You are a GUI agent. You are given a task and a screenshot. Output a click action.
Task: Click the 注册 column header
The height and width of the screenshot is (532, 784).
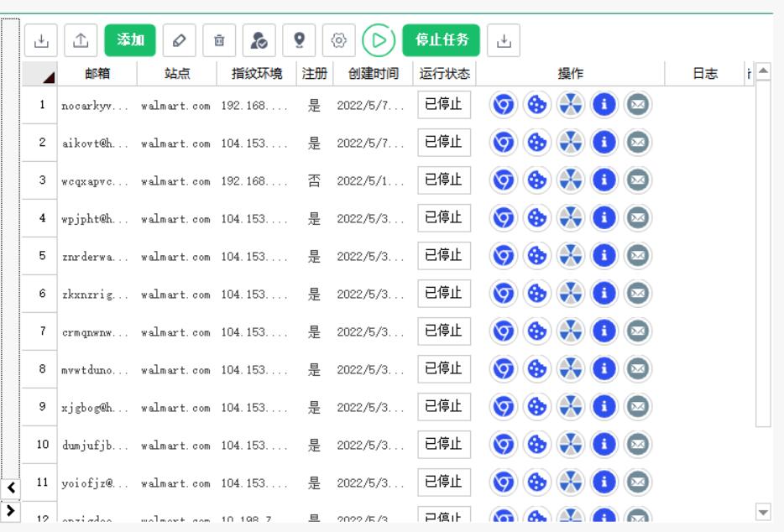pos(315,74)
